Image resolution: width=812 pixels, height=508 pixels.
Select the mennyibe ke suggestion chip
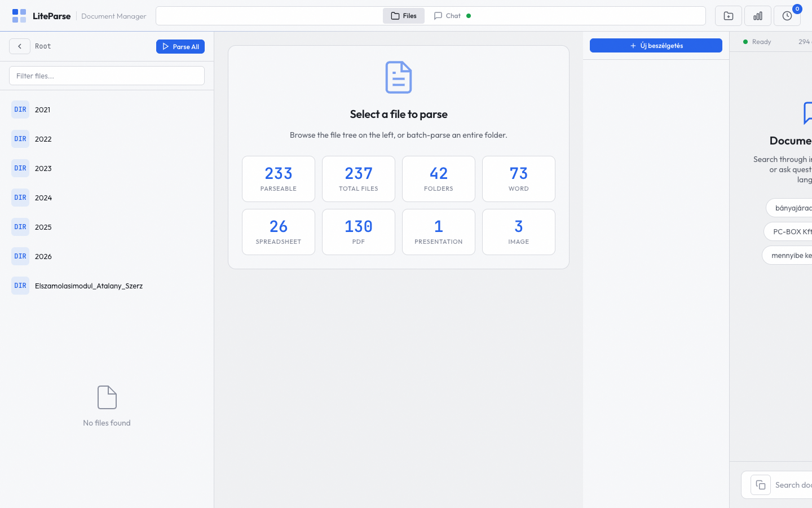click(x=788, y=255)
